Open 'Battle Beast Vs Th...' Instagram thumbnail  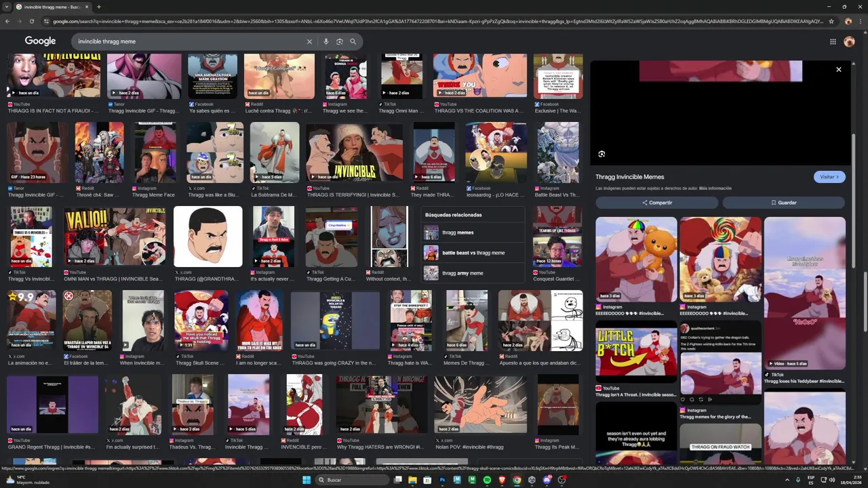click(x=558, y=152)
